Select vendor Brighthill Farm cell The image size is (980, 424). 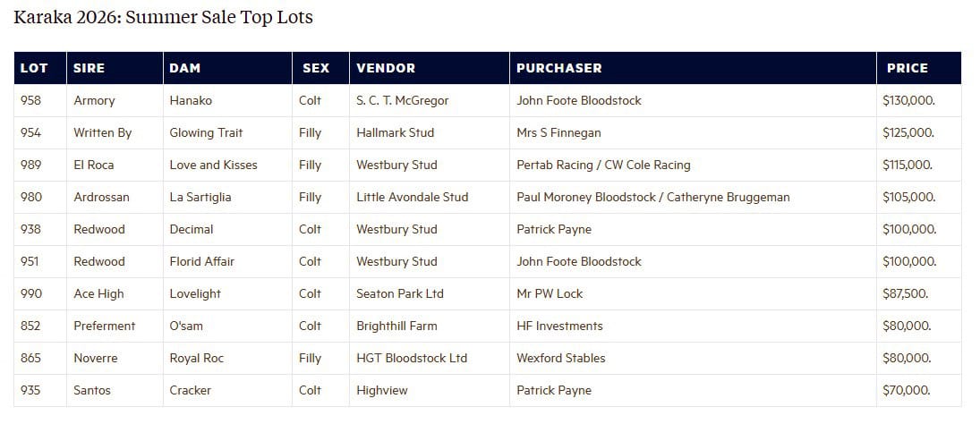[396, 326]
